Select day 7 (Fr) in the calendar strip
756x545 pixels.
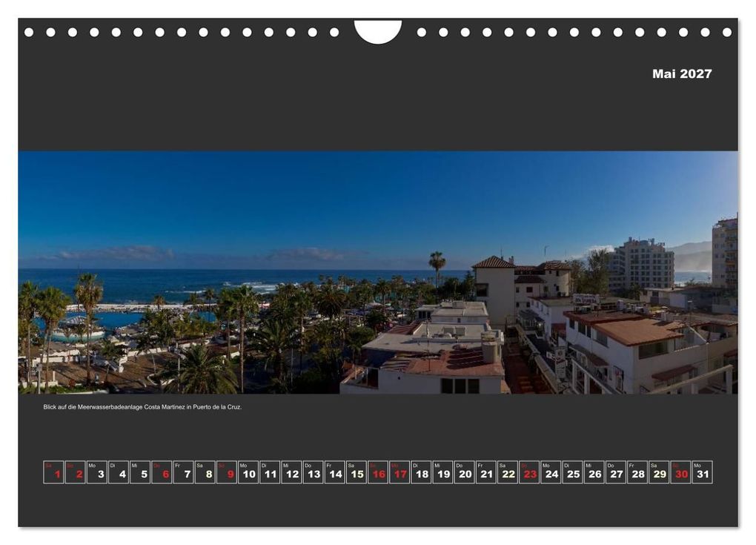(183, 472)
